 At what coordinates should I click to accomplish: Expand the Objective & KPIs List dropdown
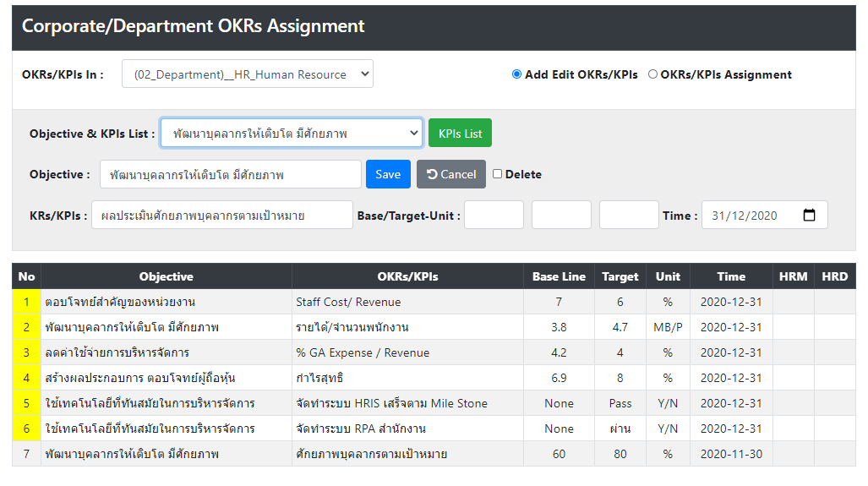292,133
